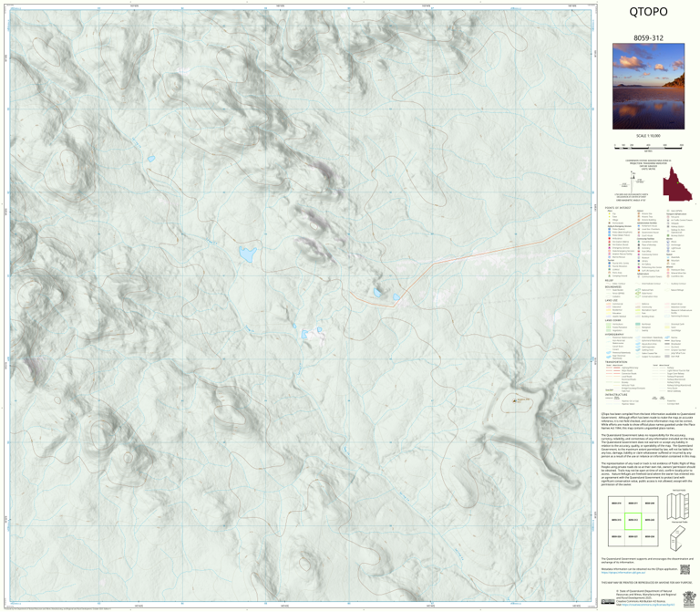
Task: Click the QTOPO map title
Action: [x=648, y=12]
